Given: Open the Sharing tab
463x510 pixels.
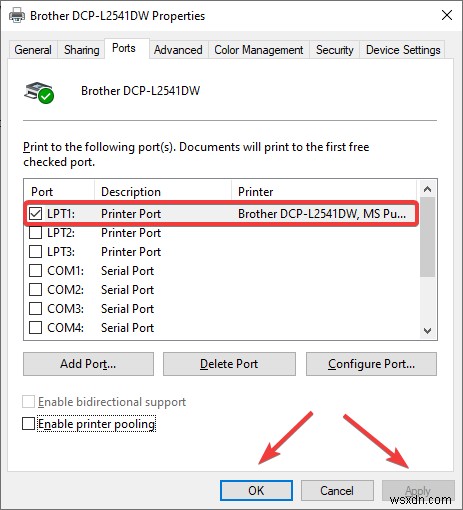Looking at the screenshot, I should coord(82,50).
